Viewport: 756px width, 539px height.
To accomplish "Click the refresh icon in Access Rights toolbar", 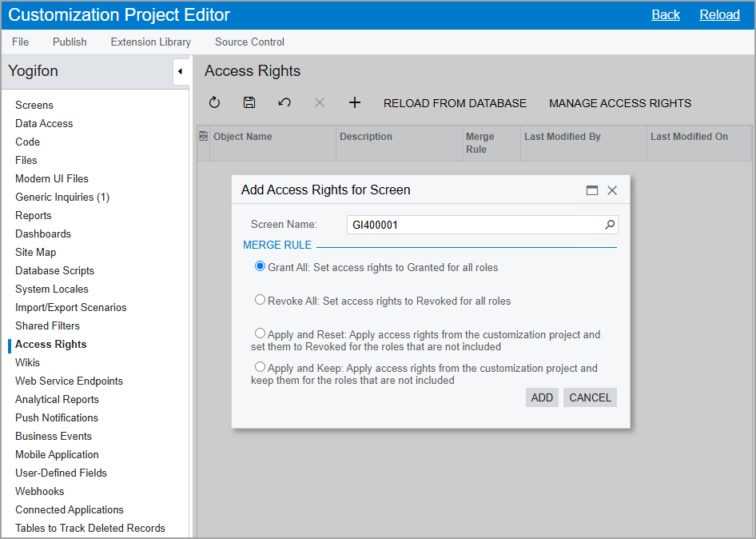I will tap(214, 102).
